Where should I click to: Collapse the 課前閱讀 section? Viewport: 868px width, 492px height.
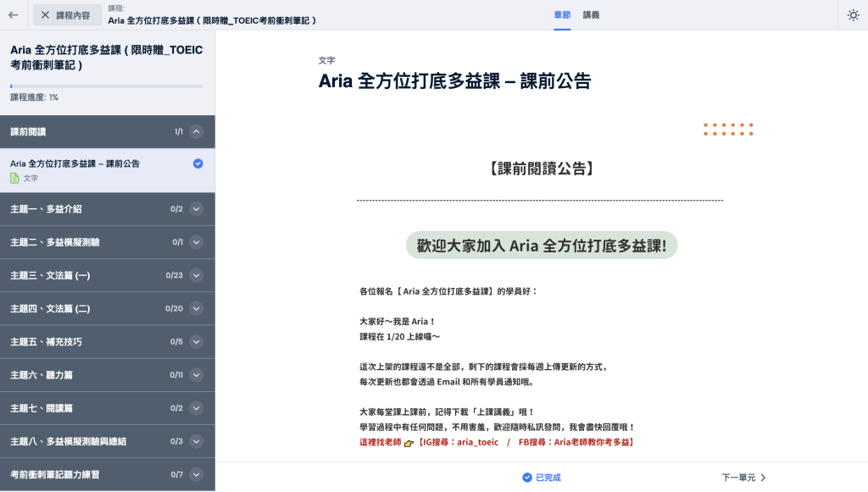pyautogui.click(x=197, y=131)
